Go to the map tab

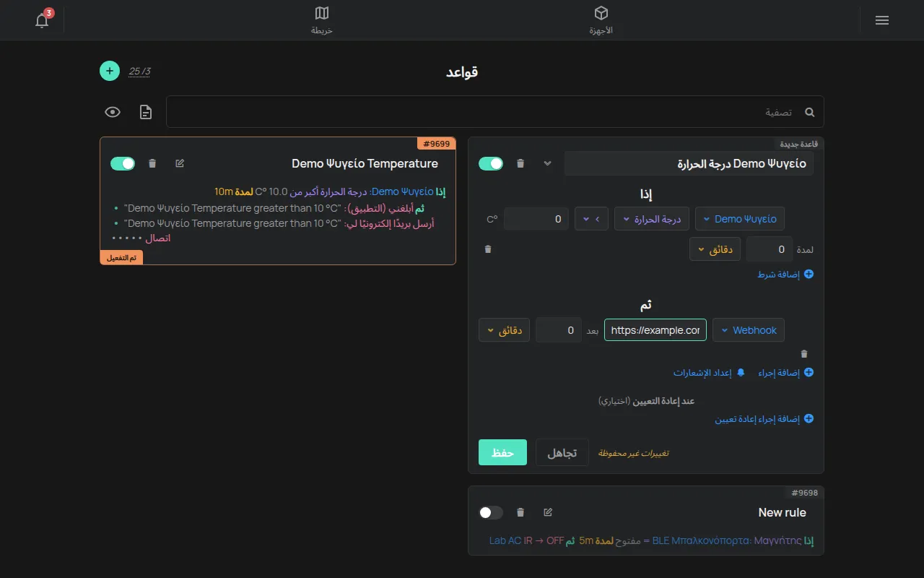point(322,20)
